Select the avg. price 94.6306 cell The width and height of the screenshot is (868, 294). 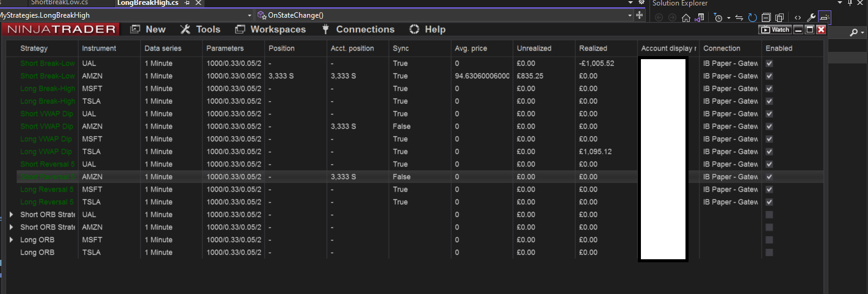(482, 76)
